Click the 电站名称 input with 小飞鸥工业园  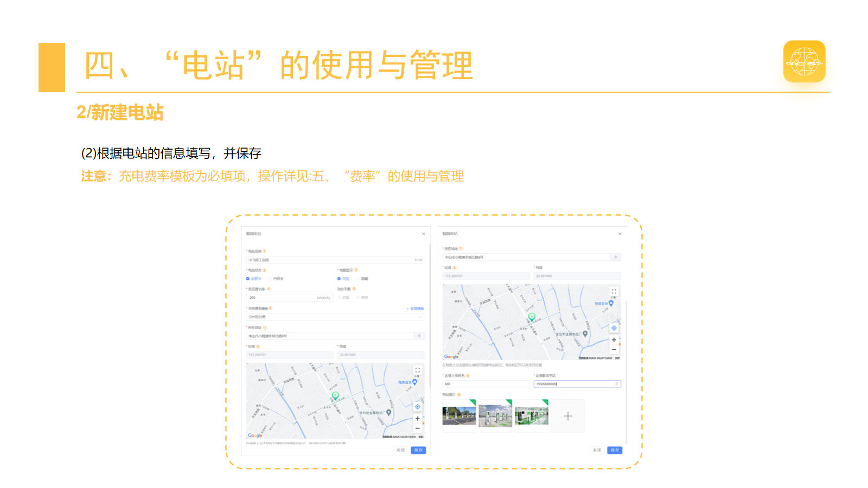335,260
